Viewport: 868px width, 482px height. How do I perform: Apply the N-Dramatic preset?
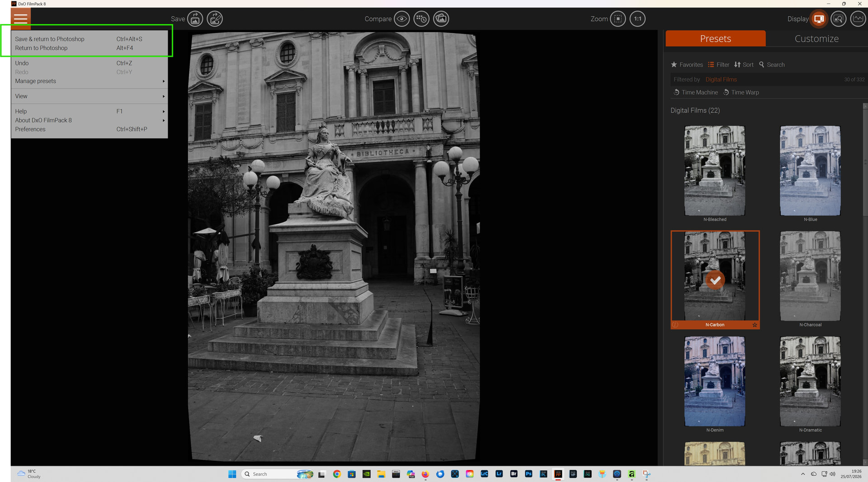coord(810,381)
